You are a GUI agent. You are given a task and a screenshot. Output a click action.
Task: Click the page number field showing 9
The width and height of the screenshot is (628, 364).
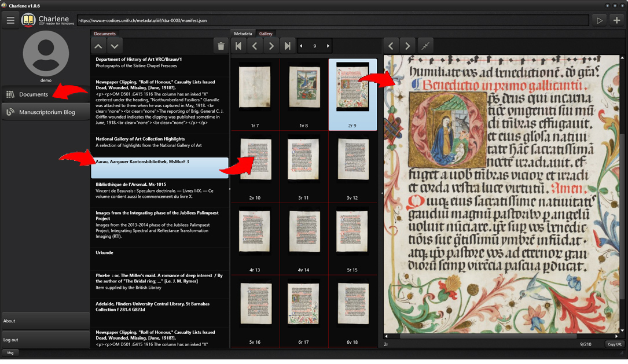tap(314, 46)
